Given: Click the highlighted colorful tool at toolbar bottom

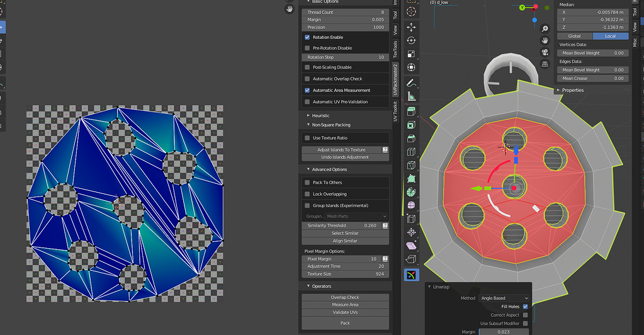Looking at the screenshot, I should pyautogui.click(x=411, y=275).
